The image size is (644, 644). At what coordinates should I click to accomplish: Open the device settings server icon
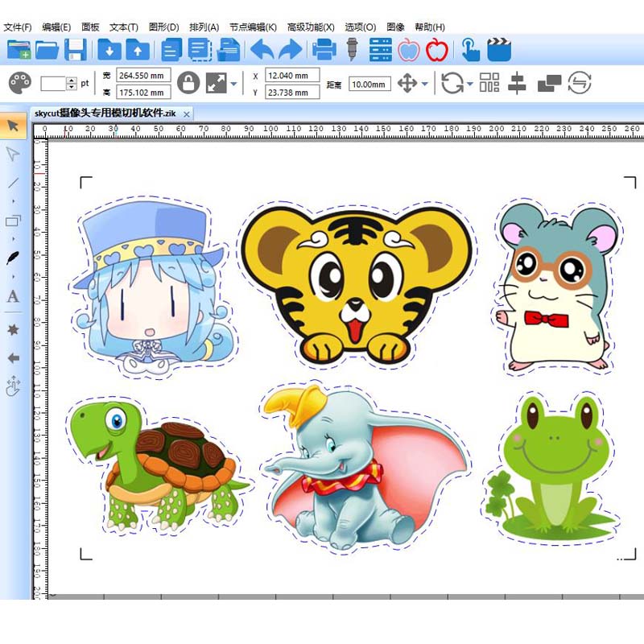[380, 50]
